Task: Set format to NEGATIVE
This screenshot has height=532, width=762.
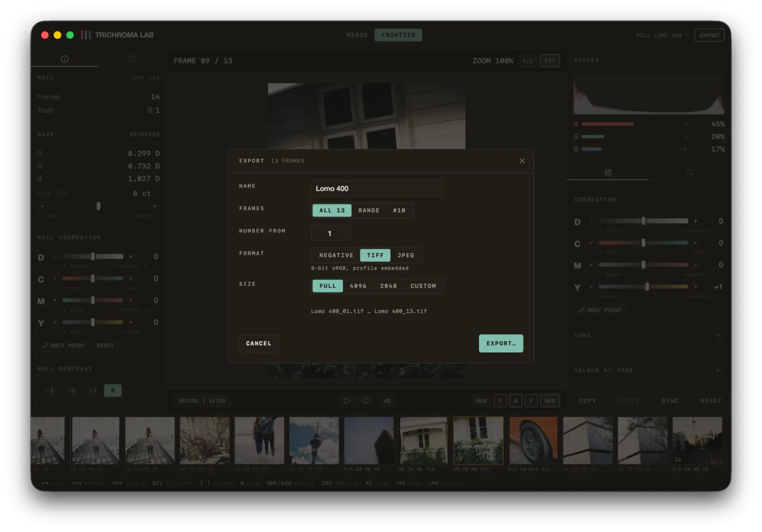Action: 336,255
